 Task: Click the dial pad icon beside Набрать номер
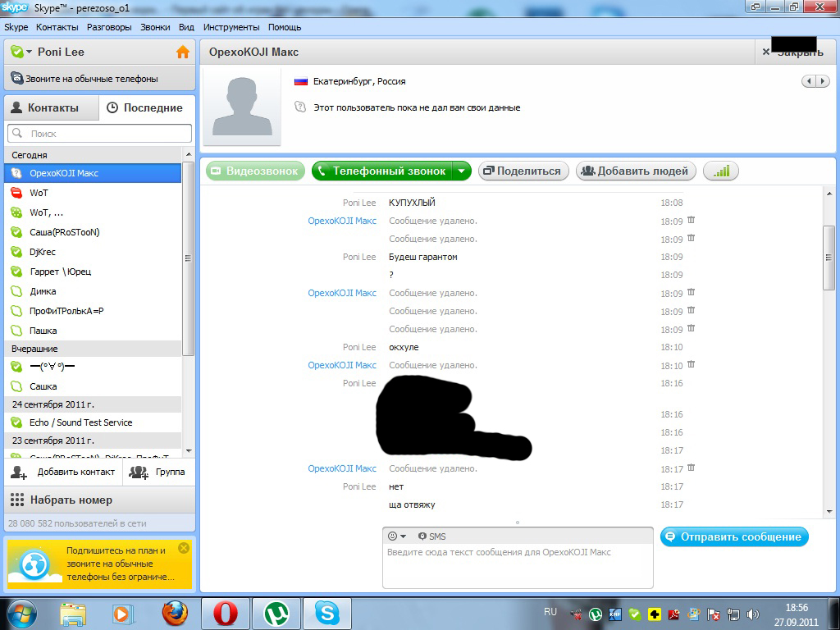coord(17,500)
